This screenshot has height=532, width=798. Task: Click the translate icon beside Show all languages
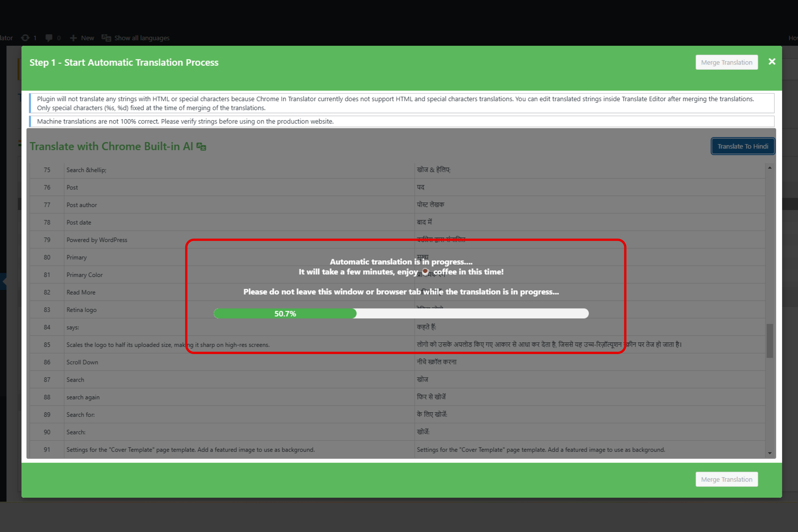(106, 38)
